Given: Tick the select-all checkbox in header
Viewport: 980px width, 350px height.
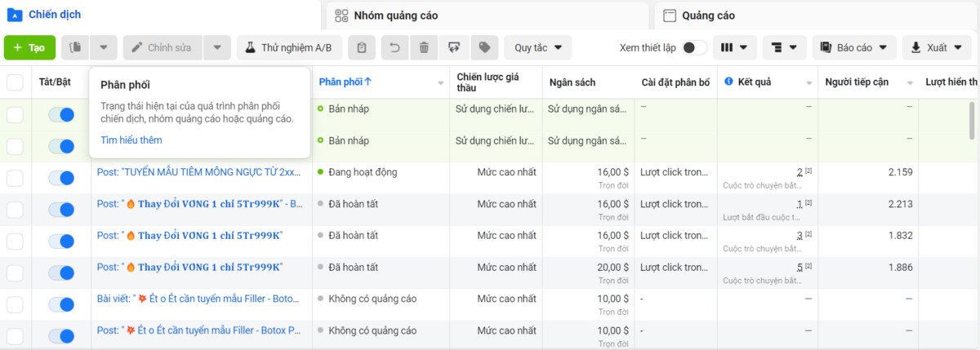Looking at the screenshot, I should 16,82.
